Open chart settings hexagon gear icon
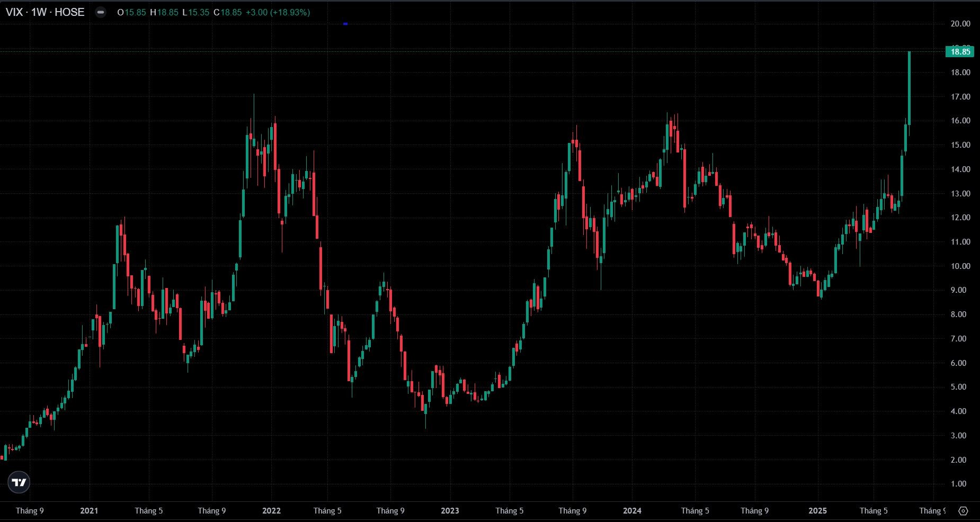Screen dimensions: 980x522 (963, 511)
